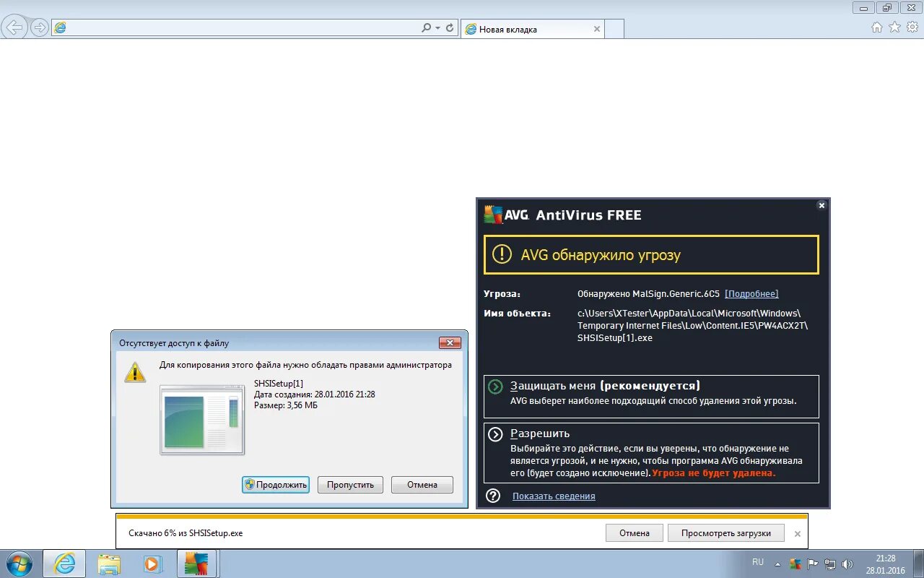The height and width of the screenshot is (578, 924).
Task: Go forward with the browser Forward arrow
Action: point(40,27)
